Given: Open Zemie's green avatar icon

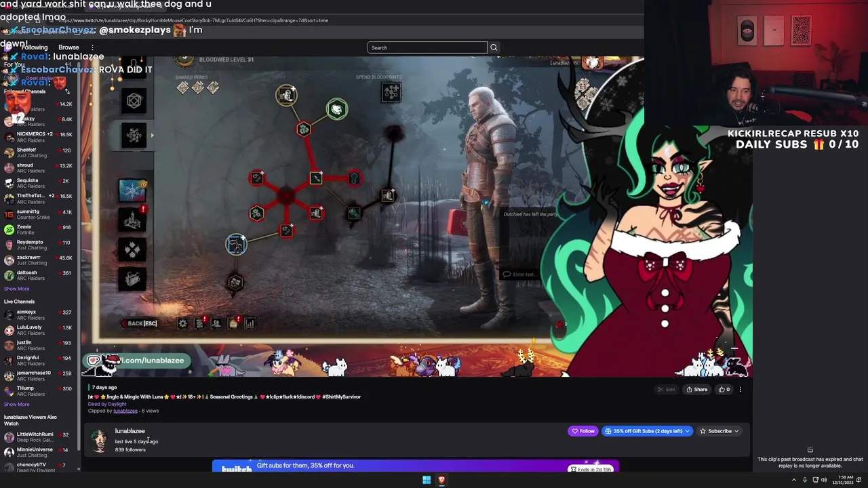Looking at the screenshot, I should [9, 230].
